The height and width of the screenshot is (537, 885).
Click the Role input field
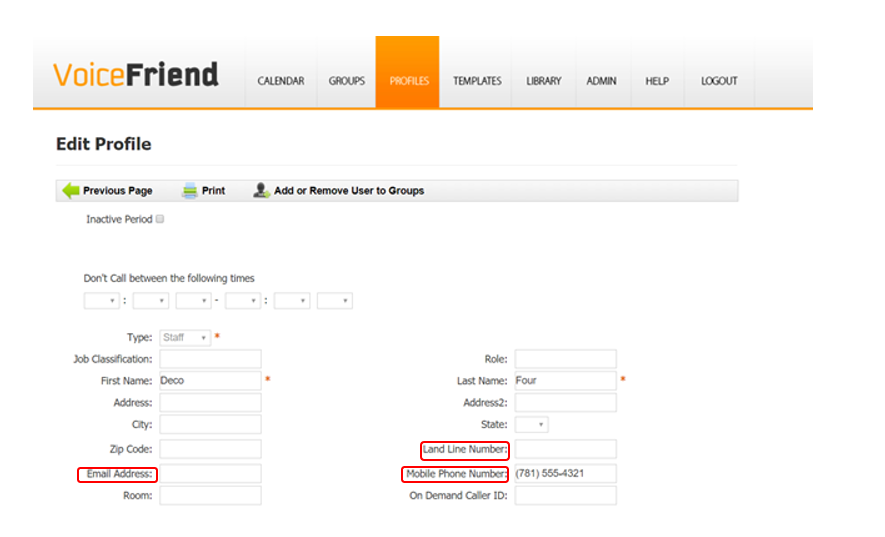(566, 359)
